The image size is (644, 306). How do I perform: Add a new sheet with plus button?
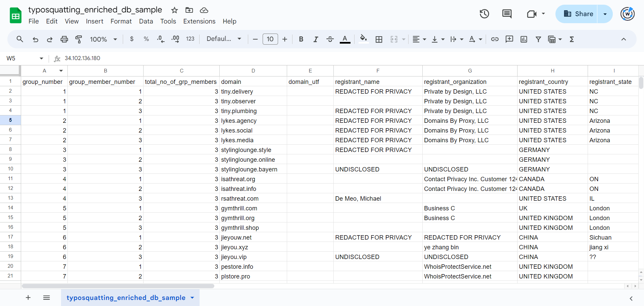(x=28, y=298)
